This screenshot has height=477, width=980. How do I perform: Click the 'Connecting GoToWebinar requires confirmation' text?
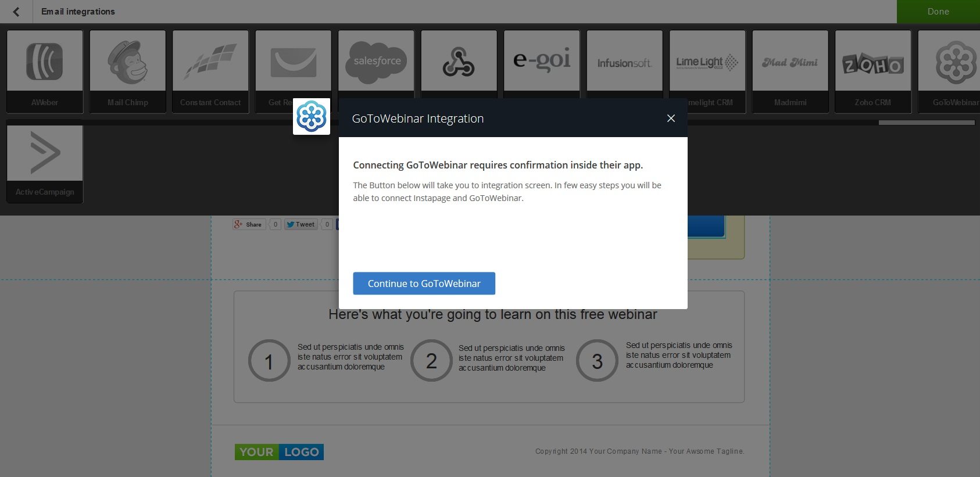coord(498,165)
